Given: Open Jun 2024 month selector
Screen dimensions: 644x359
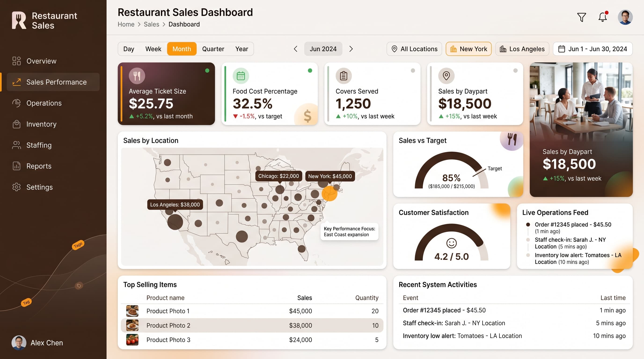Looking at the screenshot, I should (x=323, y=49).
